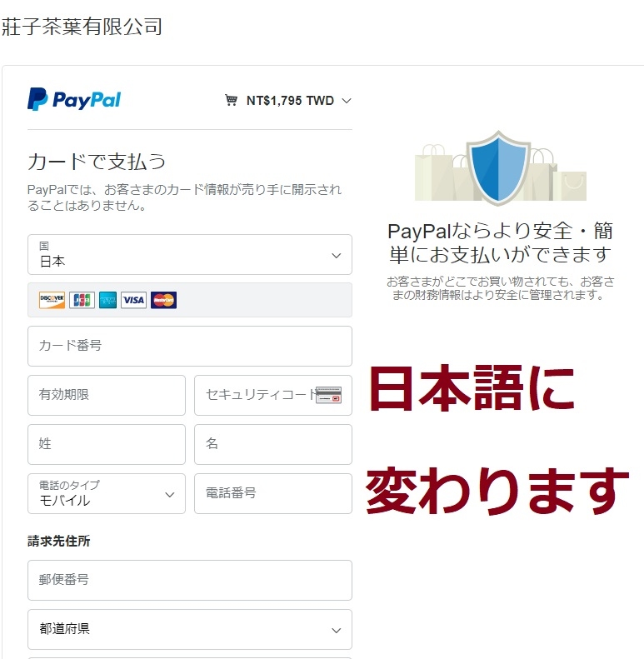Open the 国 (country) dropdown showing 日本

click(x=190, y=255)
